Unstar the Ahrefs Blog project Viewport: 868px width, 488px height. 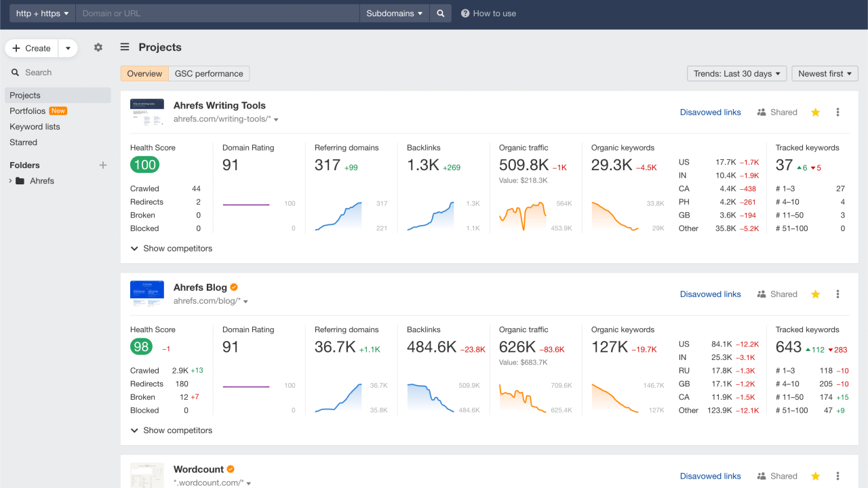pos(815,293)
